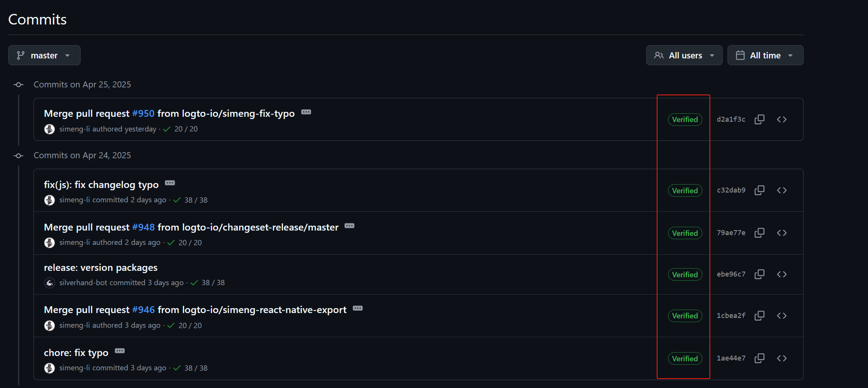Viewport: 868px width, 388px height.
Task: Open the master branch dropdown
Action: tap(44, 55)
